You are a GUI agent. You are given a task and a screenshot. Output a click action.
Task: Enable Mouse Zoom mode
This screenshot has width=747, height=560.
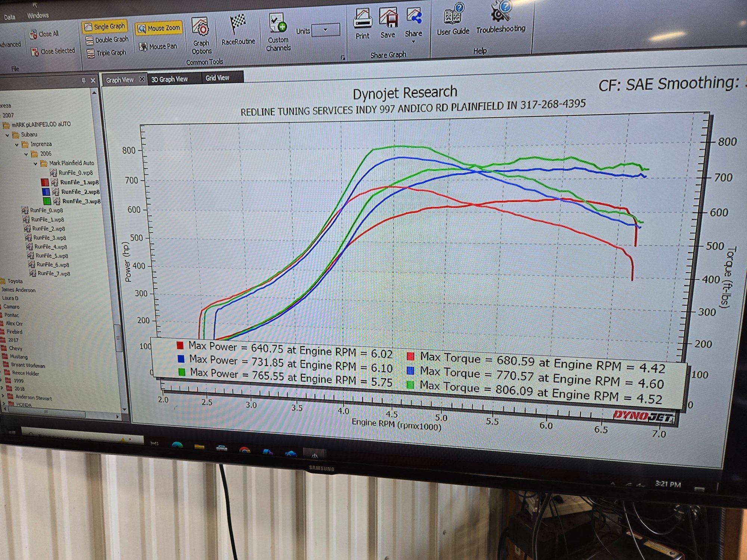pyautogui.click(x=159, y=28)
